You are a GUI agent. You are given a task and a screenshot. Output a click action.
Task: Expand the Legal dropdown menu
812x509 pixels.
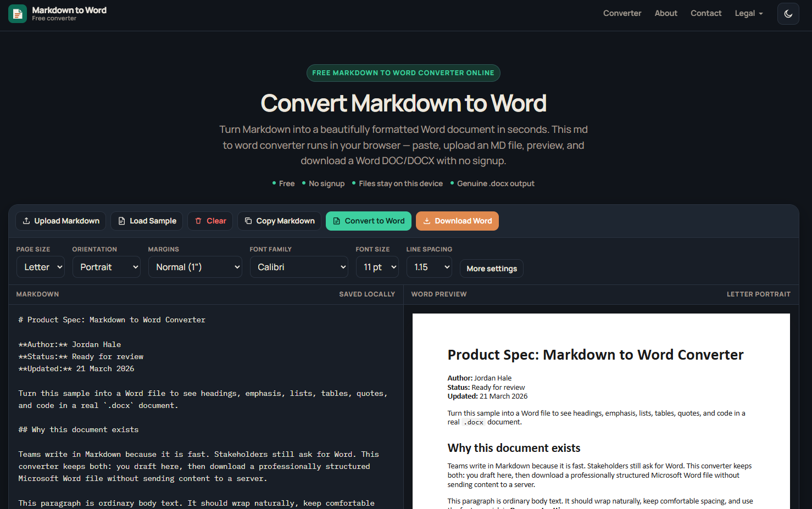point(749,13)
